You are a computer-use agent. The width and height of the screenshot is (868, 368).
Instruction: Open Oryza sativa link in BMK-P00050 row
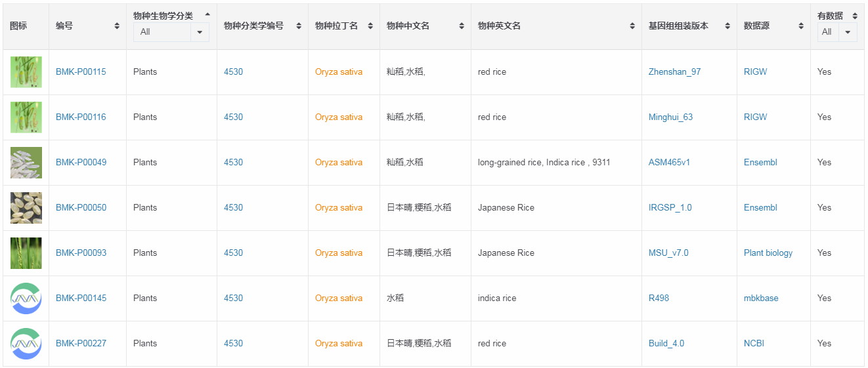tap(338, 208)
